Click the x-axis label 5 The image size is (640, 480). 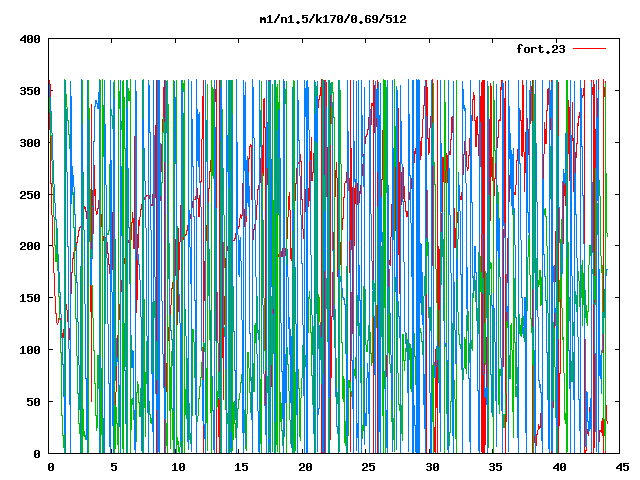[113, 467]
